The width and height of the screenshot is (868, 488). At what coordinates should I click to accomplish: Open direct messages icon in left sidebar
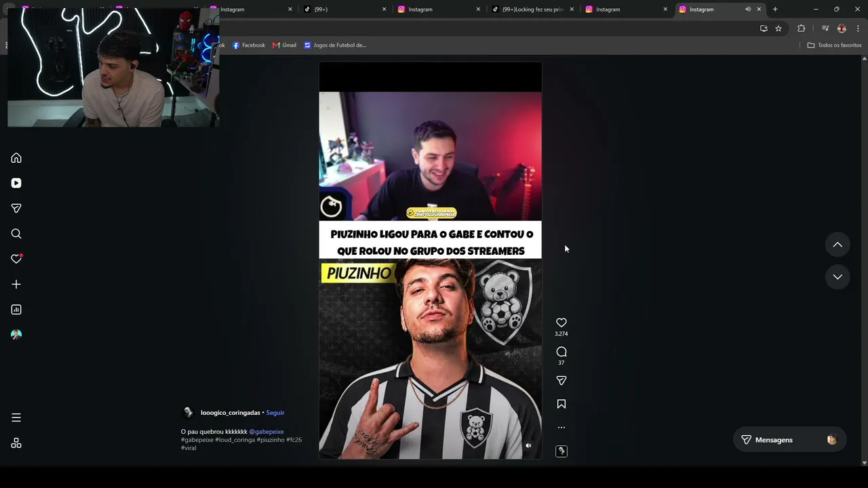pyautogui.click(x=16, y=208)
